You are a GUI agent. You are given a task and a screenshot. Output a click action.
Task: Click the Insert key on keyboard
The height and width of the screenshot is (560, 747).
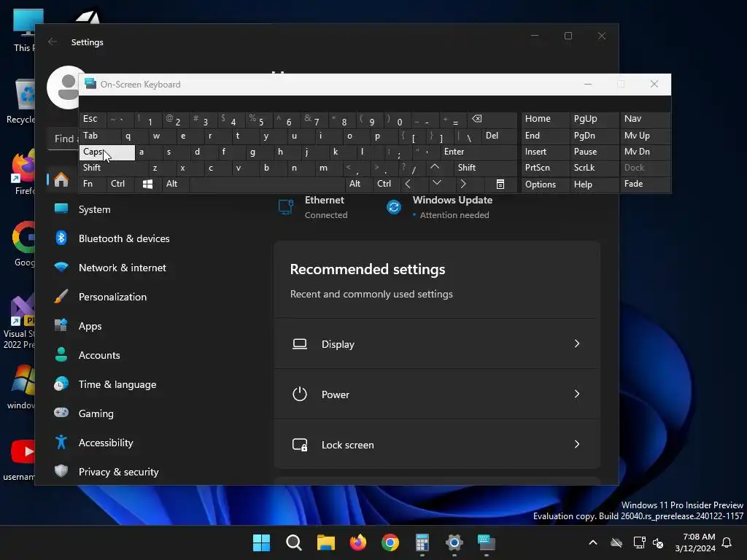coord(545,152)
